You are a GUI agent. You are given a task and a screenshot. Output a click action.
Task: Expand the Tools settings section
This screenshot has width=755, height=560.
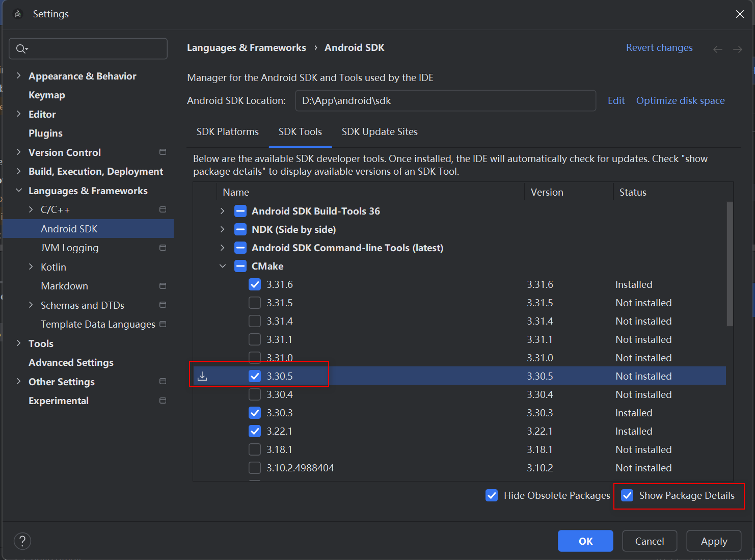(x=18, y=343)
